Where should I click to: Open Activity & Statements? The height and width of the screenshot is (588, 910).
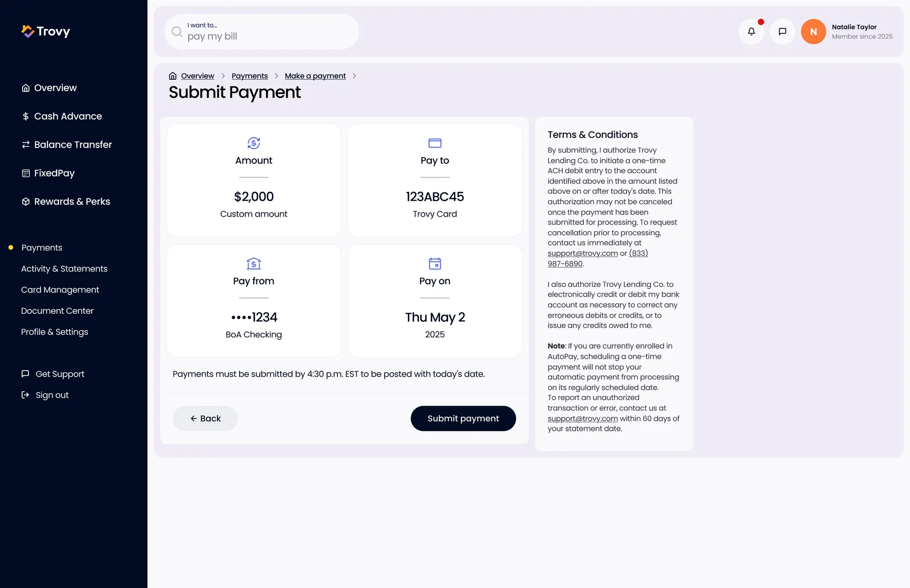point(64,269)
